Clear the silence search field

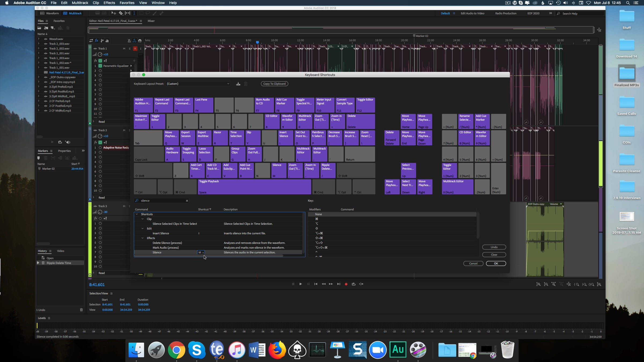click(x=187, y=201)
